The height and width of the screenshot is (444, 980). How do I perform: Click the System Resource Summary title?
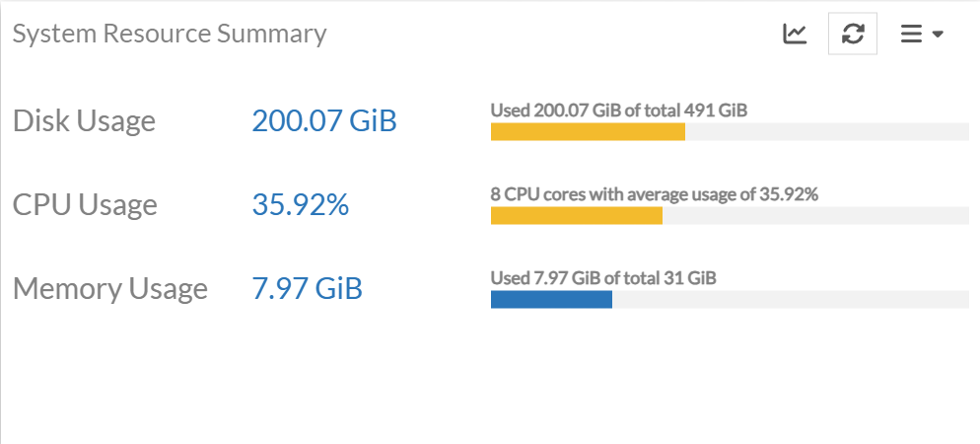(169, 35)
